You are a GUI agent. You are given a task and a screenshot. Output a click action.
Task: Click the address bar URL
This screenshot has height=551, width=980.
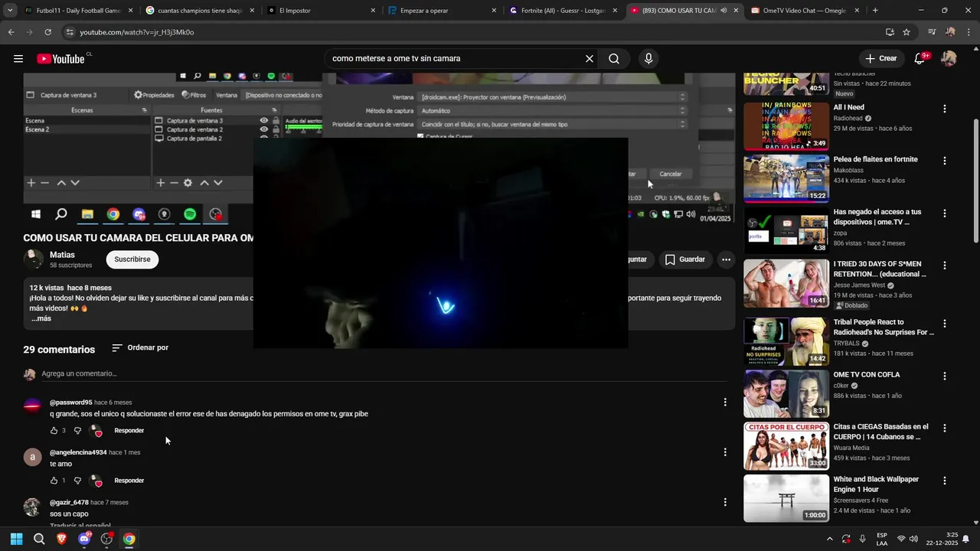click(x=137, y=32)
